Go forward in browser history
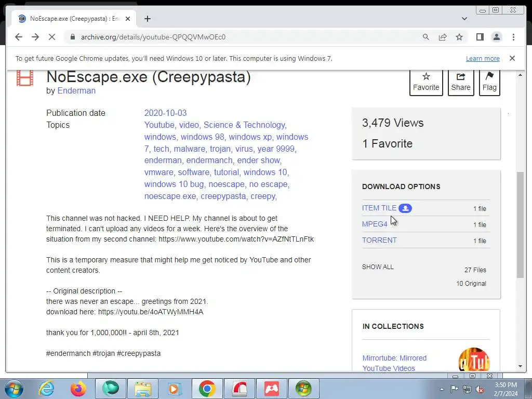 [x=35, y=37]
